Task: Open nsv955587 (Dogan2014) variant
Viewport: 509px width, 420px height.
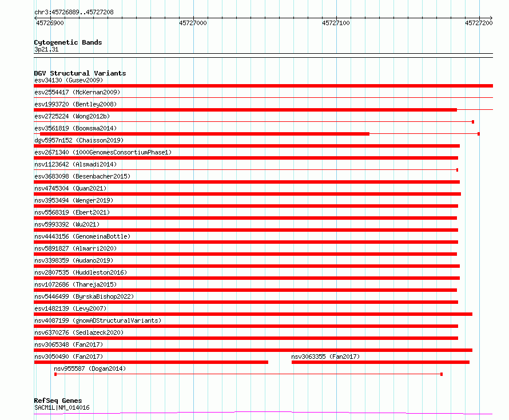Action: (x=90, y=369)
